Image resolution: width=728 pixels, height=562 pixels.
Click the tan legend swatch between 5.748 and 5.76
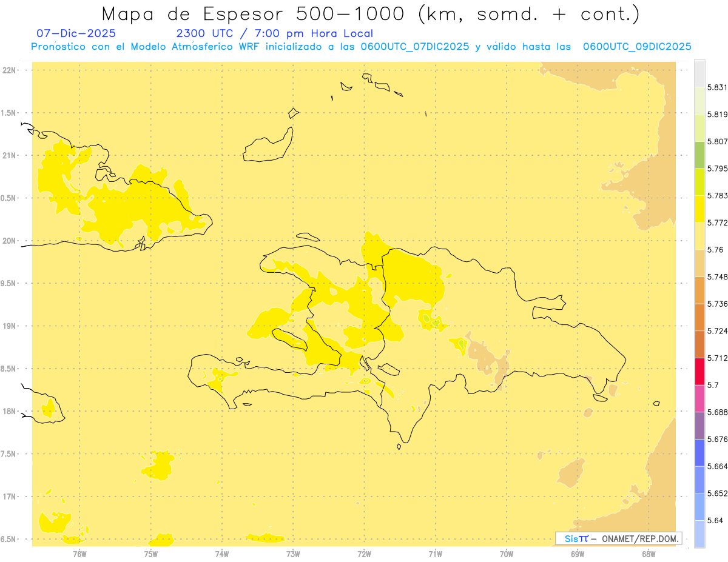699,263
